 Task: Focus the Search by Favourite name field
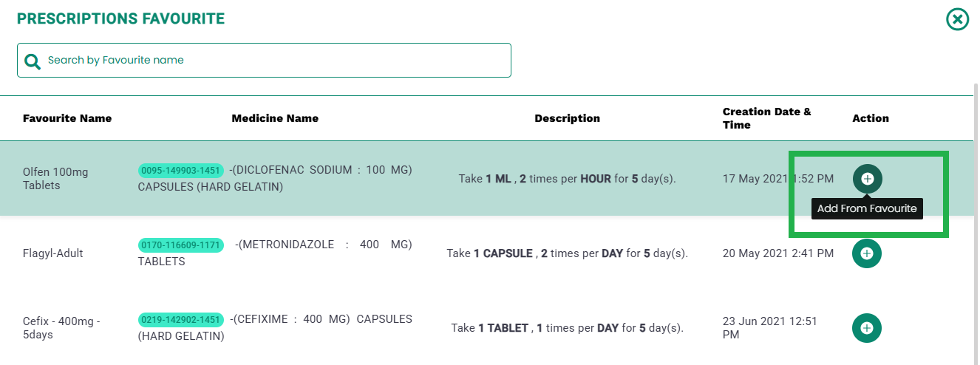pos(264,60)
